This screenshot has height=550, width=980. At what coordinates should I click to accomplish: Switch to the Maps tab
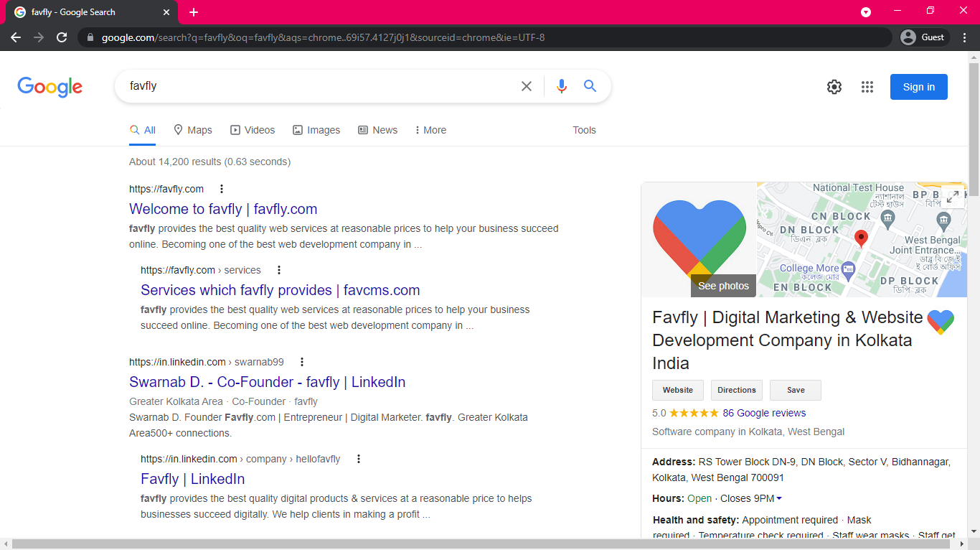pyautogui.click(x=193, y=130)
